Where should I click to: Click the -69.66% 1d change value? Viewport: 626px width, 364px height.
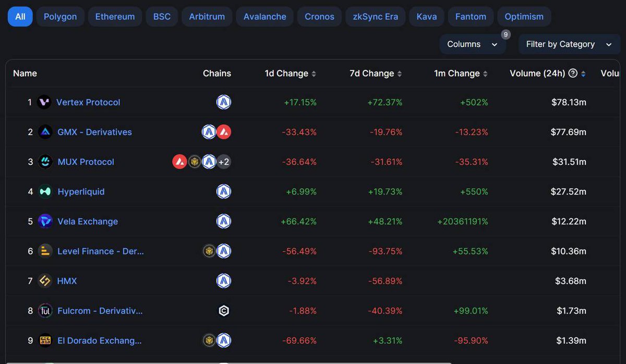pos(299,341)
